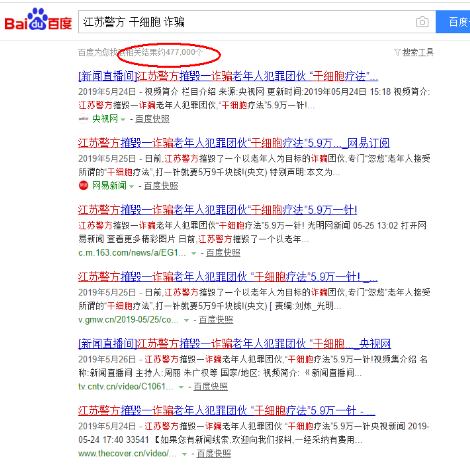Expand dropdown arrow next to 网易新闻
This screenshot has width=470, height=469.
[131, 186]
